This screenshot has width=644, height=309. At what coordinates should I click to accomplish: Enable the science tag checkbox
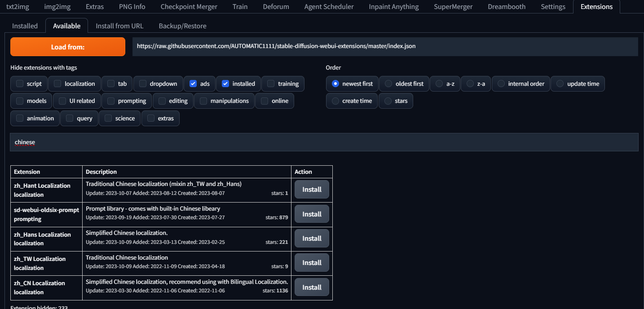click(108, 118)
